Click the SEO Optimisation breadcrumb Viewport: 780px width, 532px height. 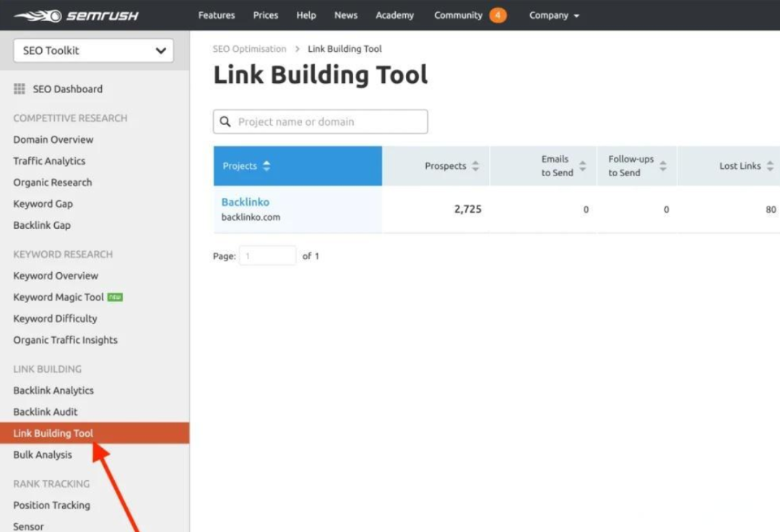coord(249,49)
